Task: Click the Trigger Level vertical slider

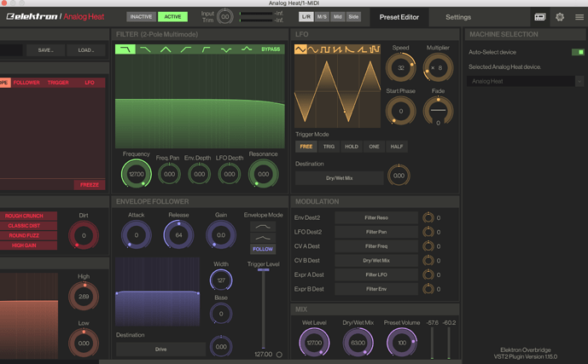Action: pyautogui.click(x=263, y=309)
